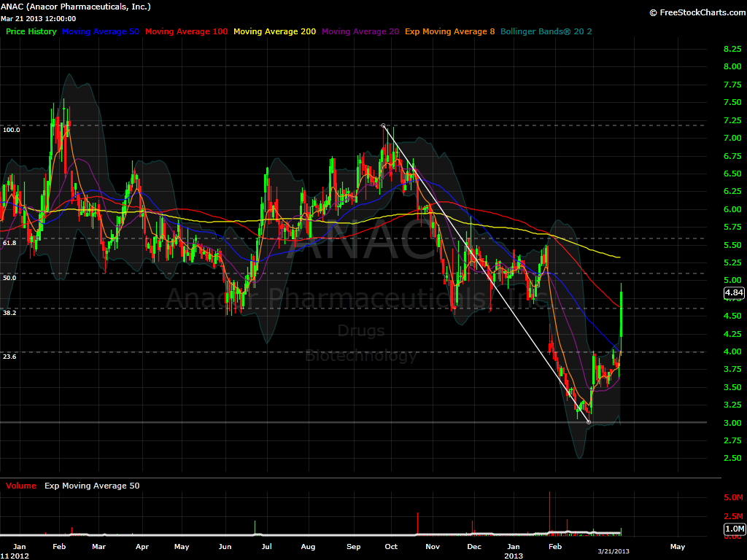Select the Moving Average 20 legend label
This screenshot has height=560, width=747.
[360, 31]
